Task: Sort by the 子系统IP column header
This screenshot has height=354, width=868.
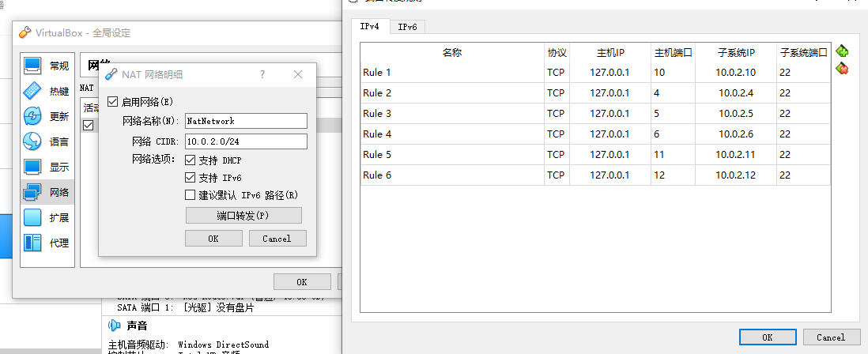Action: pyautogui.click(x=736, y=52)
